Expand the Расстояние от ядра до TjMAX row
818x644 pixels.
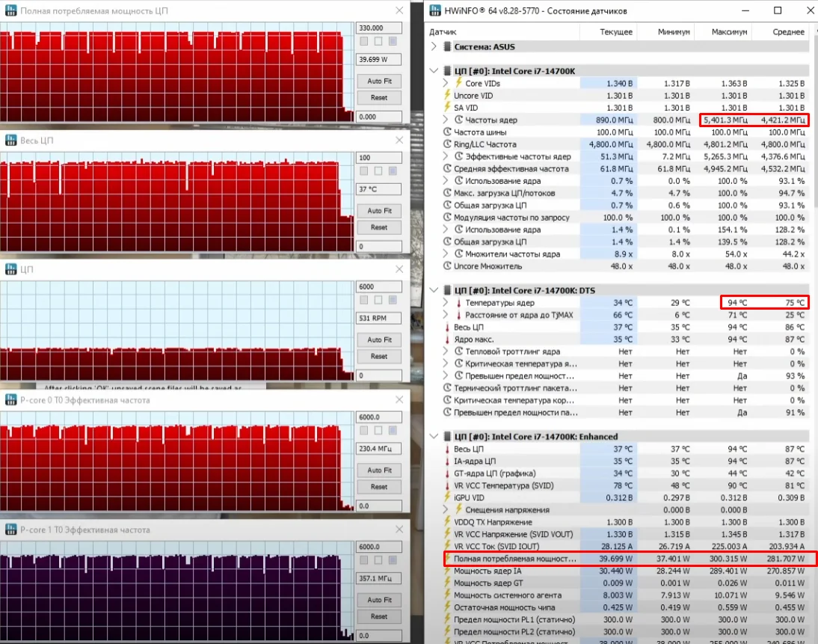pyautogui.click(x=446, y=315)
